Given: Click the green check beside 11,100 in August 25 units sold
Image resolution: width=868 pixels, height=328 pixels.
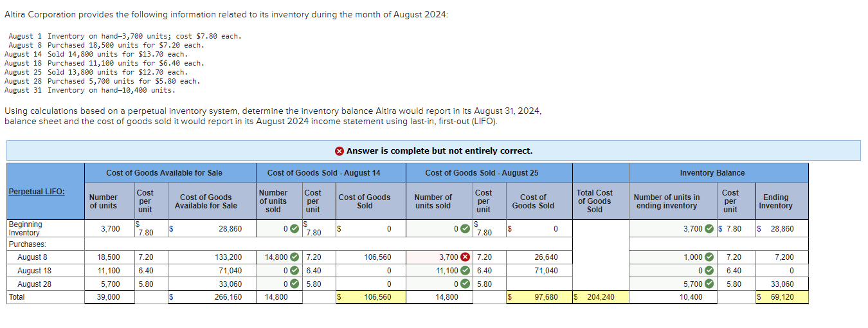Looking at the screenshot, I should click(x=466, y=271).
